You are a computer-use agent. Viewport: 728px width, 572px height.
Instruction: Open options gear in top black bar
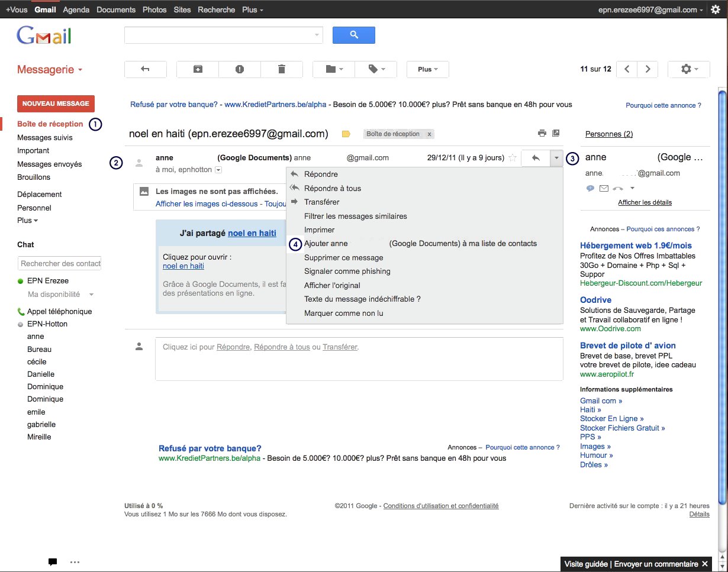point(716,9)
